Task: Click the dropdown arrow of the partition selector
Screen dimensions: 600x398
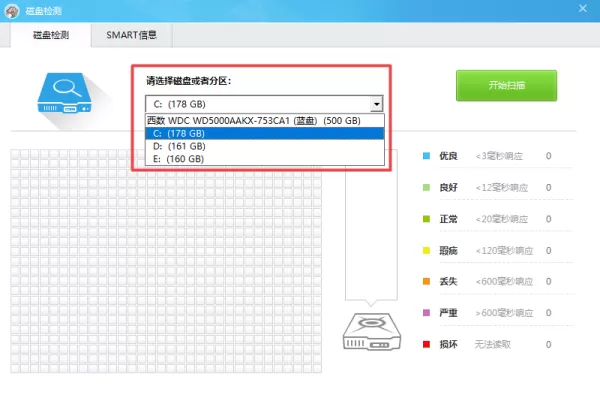Action: pos(377,104)
